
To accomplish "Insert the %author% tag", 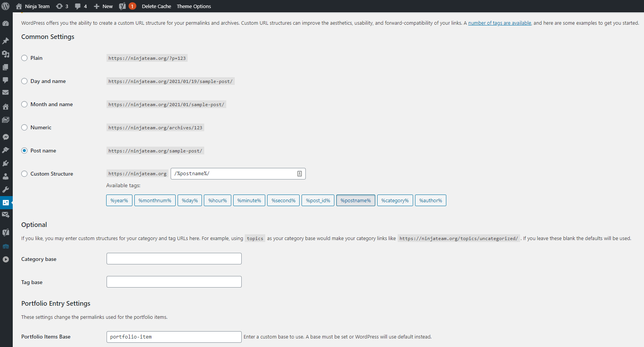I will click(x=430, y=200).
